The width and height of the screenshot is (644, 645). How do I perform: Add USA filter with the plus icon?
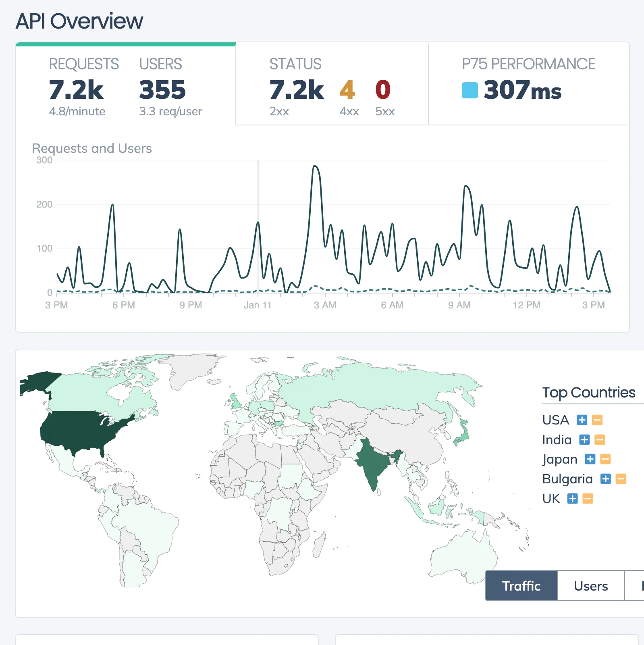582,420
